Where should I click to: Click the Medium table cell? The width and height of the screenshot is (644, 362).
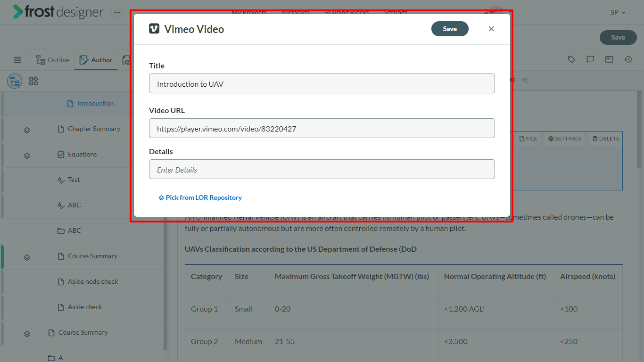pos(248,346)
